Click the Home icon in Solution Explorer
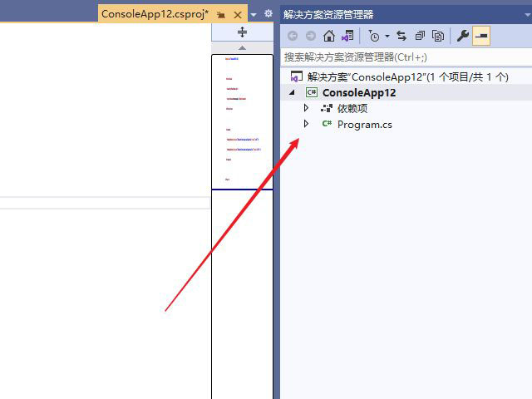 point(329,36)
